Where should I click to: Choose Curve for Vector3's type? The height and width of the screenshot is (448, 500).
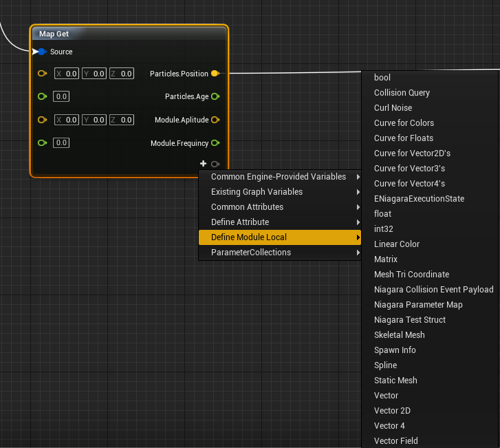[430, 169]
